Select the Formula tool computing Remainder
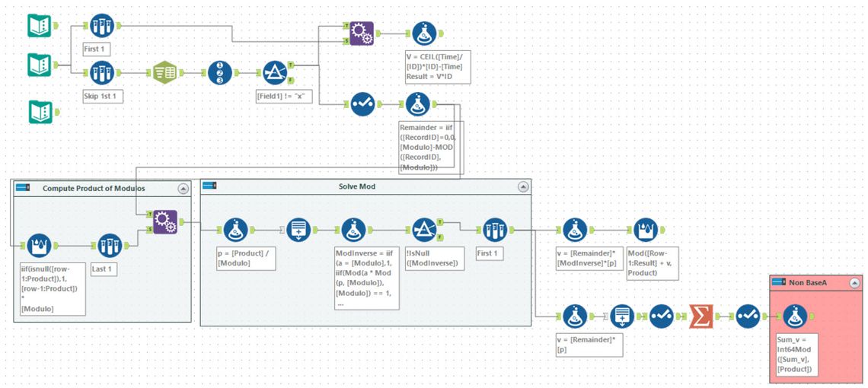 [419, 104]
